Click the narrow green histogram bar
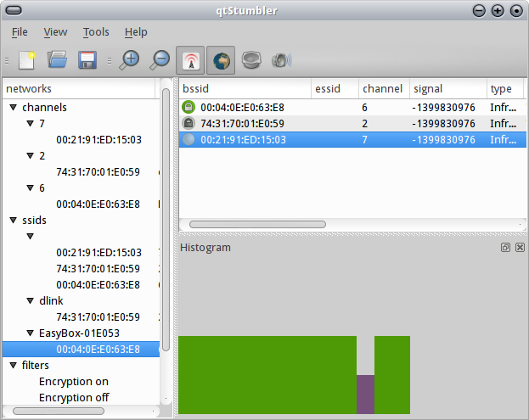 392,375
